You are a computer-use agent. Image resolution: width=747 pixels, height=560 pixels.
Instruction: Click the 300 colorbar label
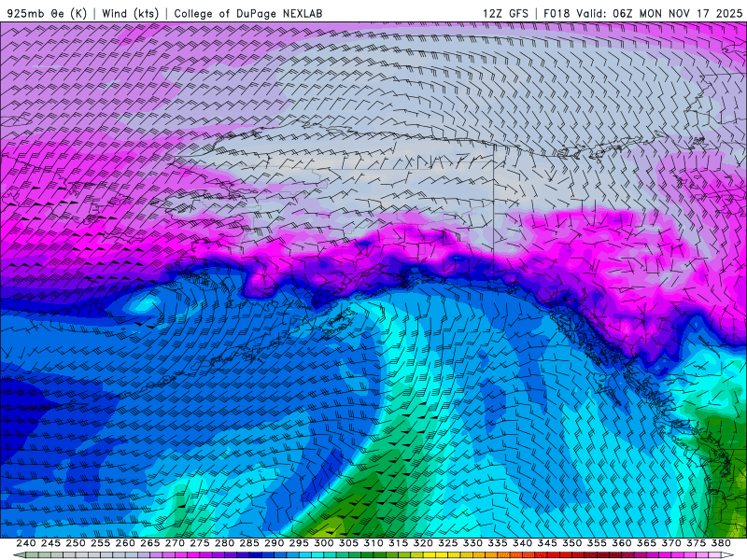click(x=323, y=543)
